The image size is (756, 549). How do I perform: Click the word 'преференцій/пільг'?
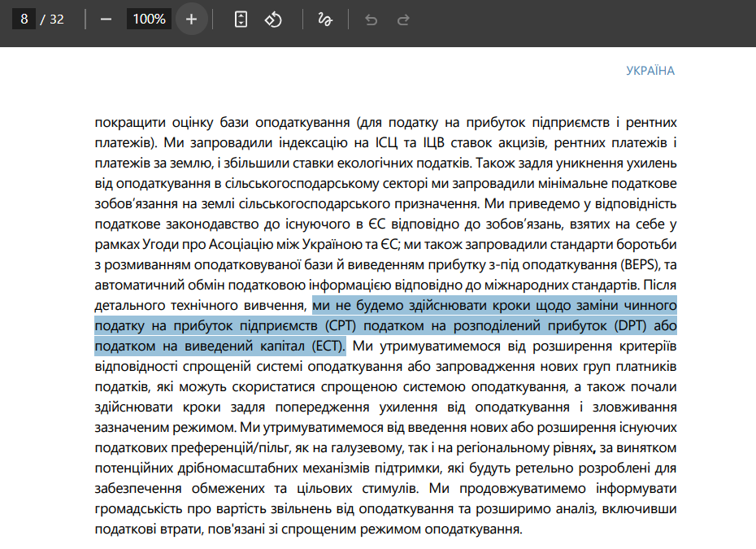coord(231,448)
